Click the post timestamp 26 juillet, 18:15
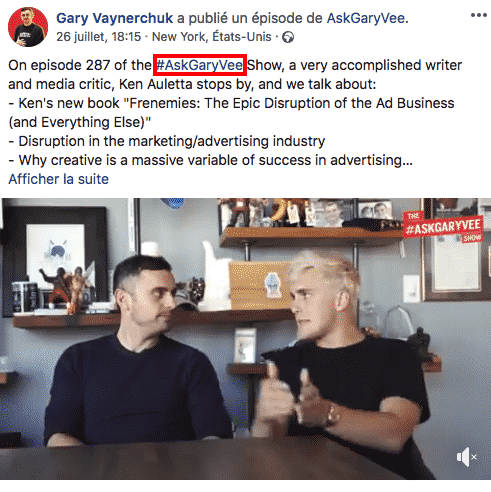 point(99,37)
